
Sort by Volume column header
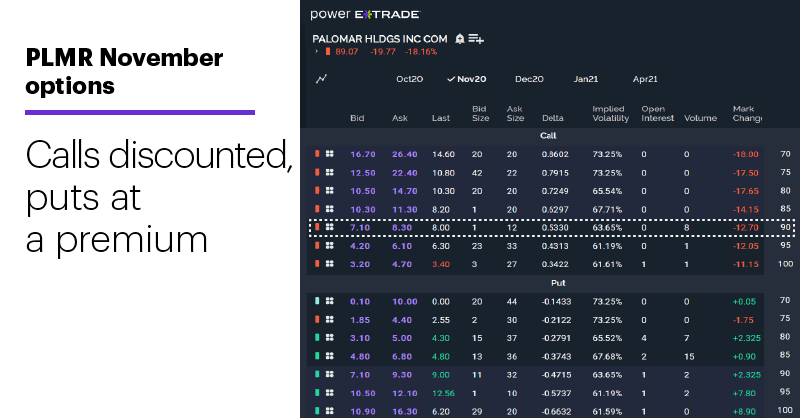pos(700,118)
